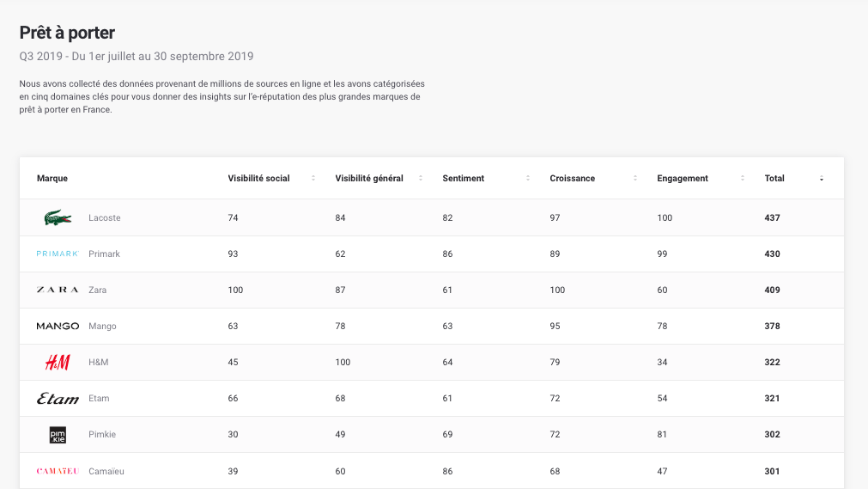Viewport: 868px width, 489px height.
Task: Select the Zara logo image
Action: [58, 290]
